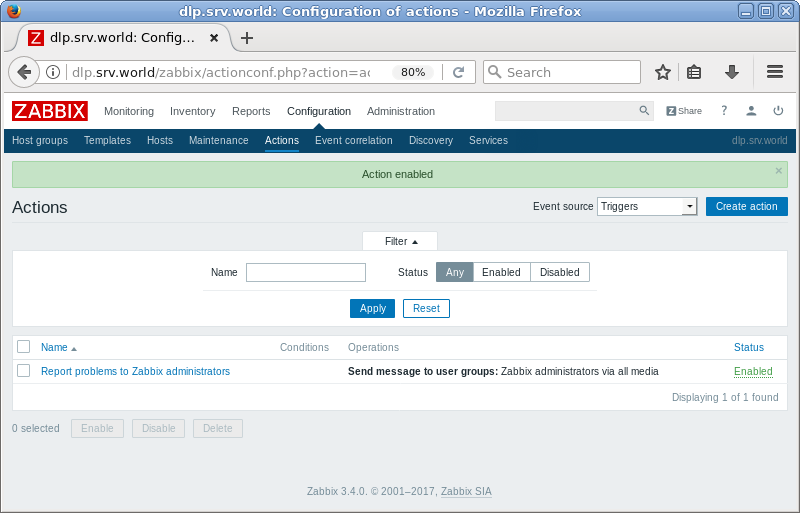Go to Event correlation submenu
Image resolution: width=800 pixels, height=513 pixels.
354,140
